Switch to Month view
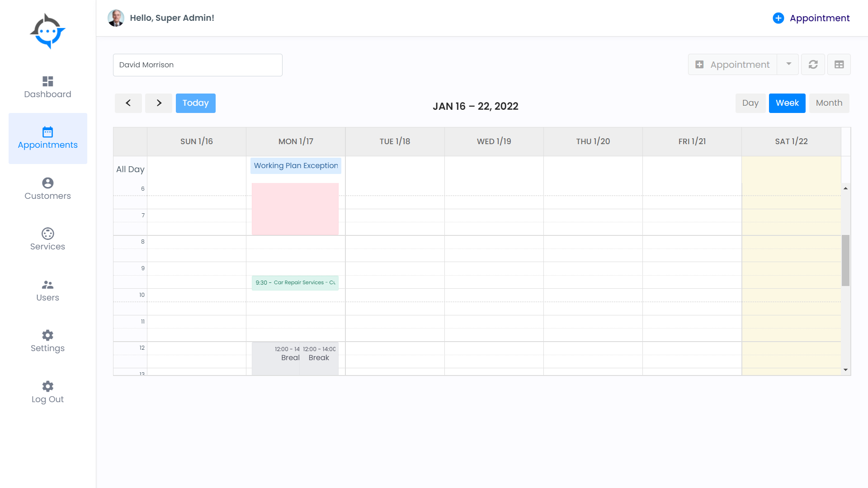 829,103
